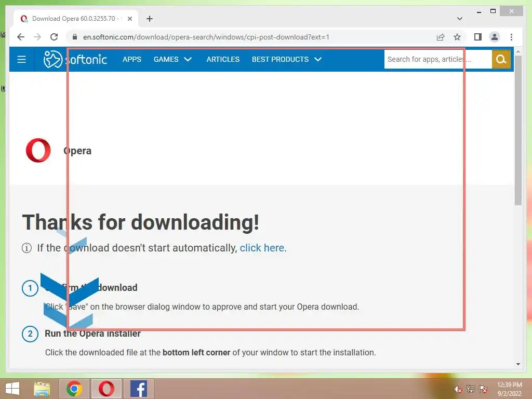
Task: Click the Softonic search input field
Action: [438, 59]
